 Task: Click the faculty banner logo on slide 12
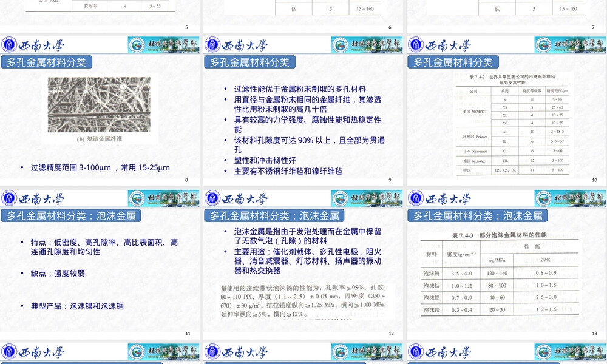coord(367,198)
